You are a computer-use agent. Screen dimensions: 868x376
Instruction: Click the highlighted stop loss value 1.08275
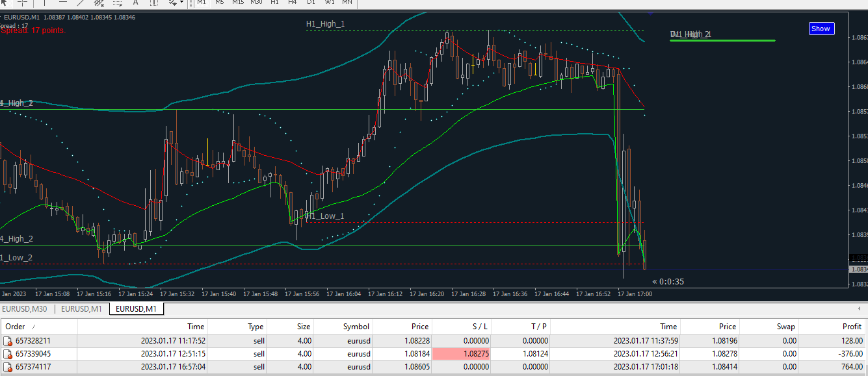click(462, 354)
